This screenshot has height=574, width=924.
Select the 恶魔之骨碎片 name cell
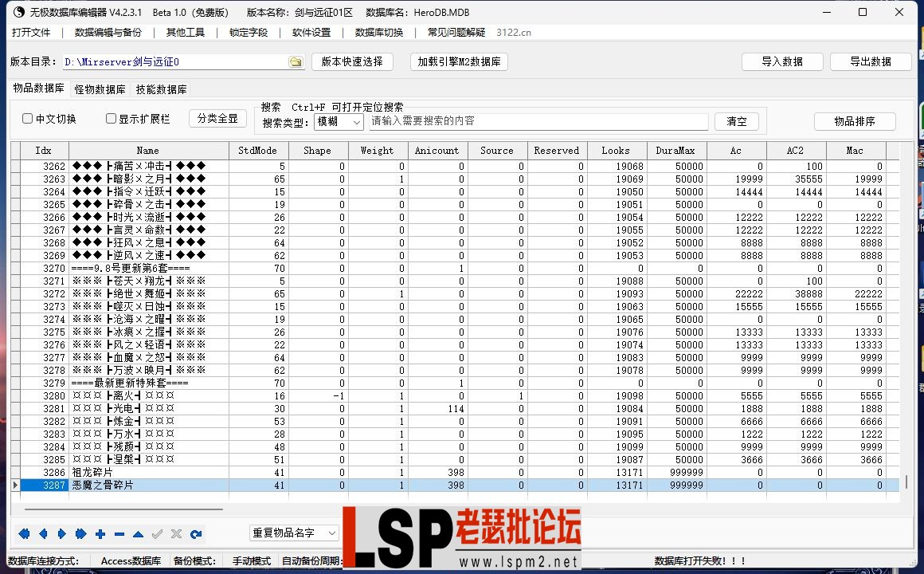coord(148,485)
